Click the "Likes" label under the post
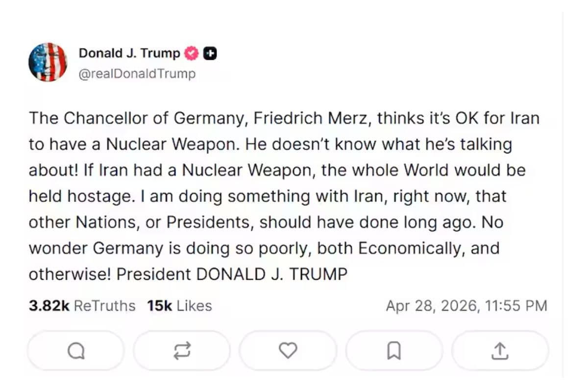 pyautogui.click(x=194, y=306)
